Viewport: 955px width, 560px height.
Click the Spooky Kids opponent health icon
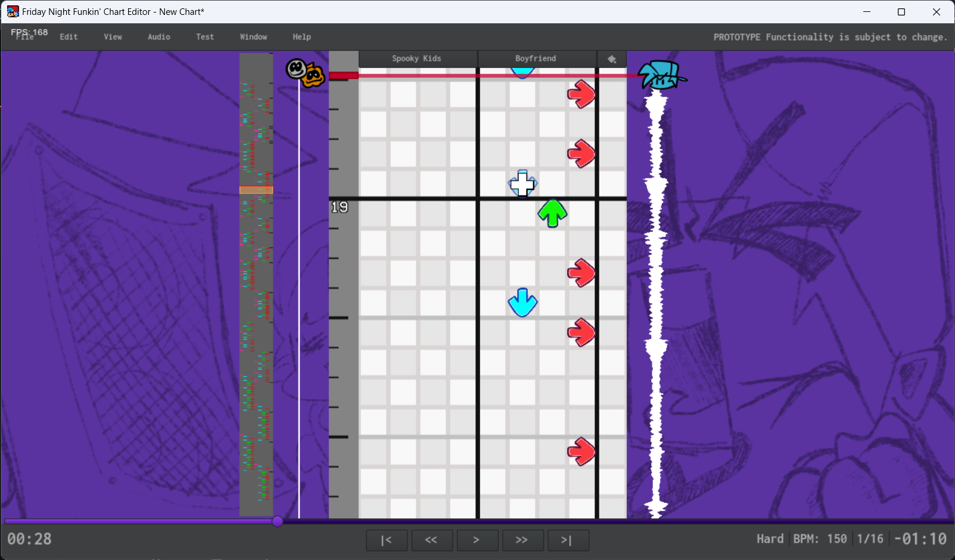click(305, 73)
